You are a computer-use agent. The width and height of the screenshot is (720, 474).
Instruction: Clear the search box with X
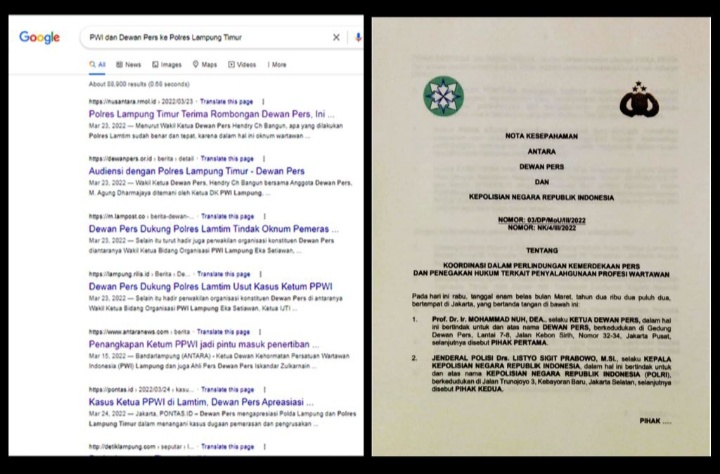336,37
